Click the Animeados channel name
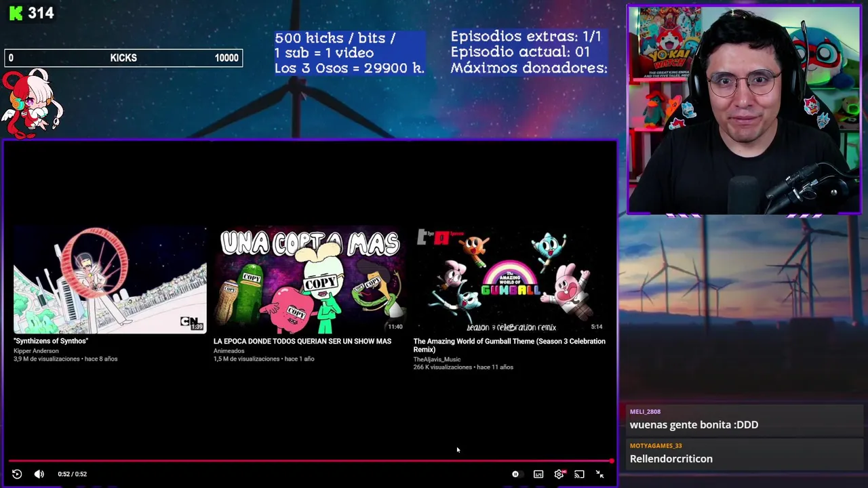Viewport: 868px width, 488px height. pyautogui.click(x=229, y=350)
